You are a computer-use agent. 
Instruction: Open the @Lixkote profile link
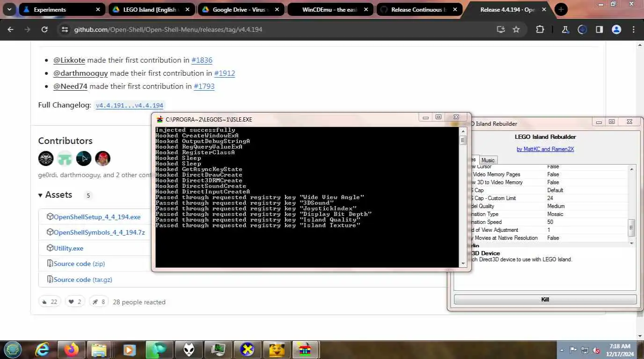pos(69,60)
